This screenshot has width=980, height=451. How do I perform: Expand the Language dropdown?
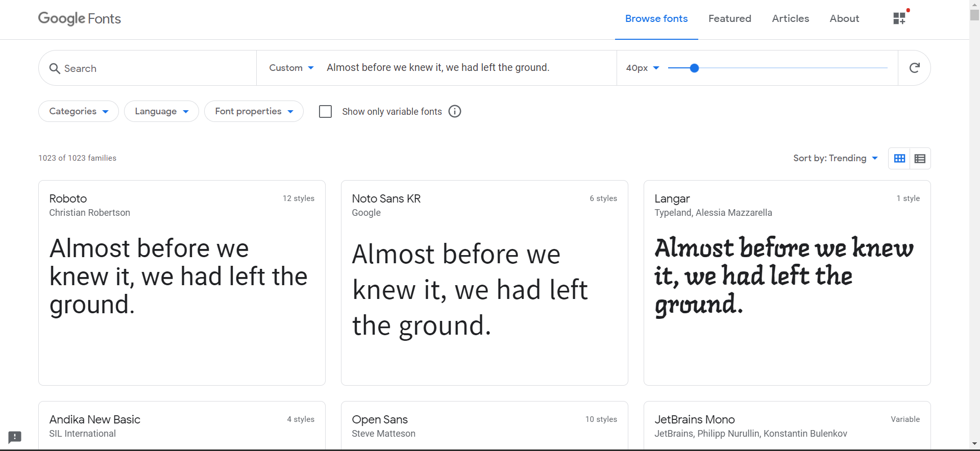(x=161, y=111)
